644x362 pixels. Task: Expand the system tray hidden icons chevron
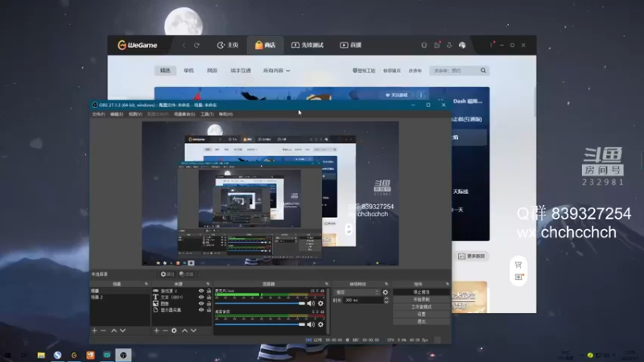tap(582, 355)
